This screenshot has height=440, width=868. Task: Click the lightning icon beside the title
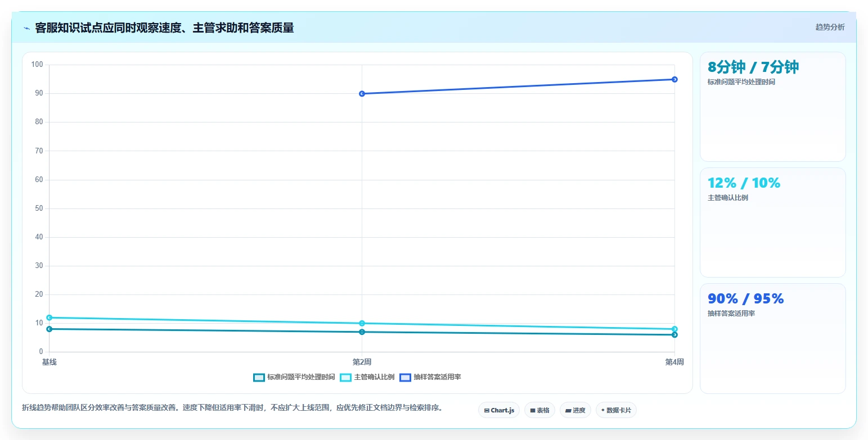pyautogui.click(x=26, y=28)
